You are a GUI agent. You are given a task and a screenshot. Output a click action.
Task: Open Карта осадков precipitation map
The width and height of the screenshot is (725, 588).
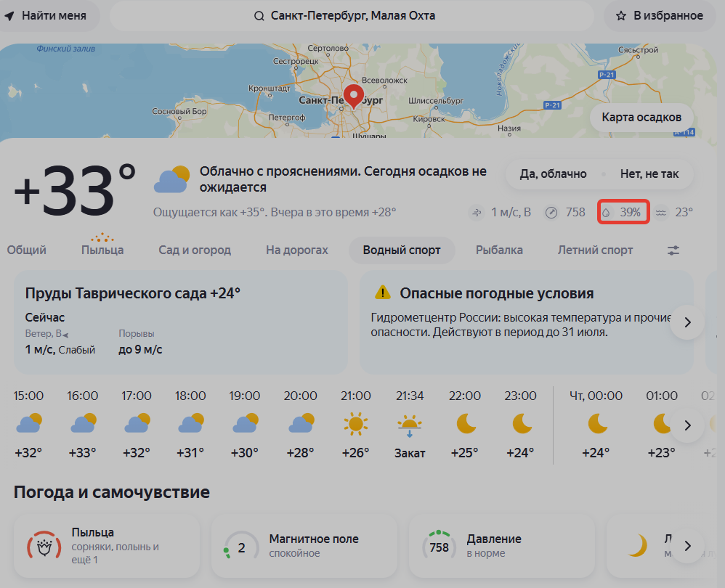click(x=641, y=118)
